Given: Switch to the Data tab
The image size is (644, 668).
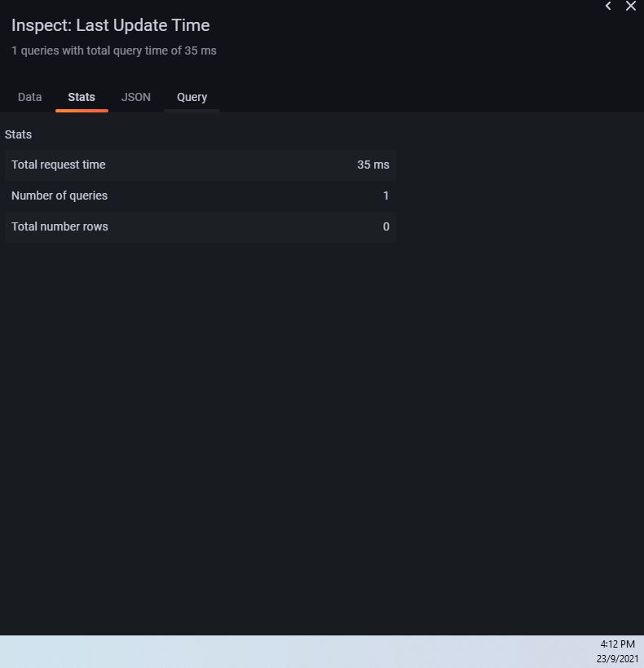Looking at the screenshot, I should (x=30, y=97).
